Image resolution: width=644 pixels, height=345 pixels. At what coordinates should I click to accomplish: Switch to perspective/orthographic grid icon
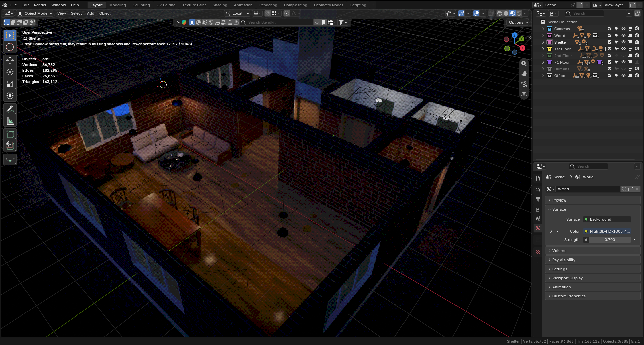click(524, 94)
